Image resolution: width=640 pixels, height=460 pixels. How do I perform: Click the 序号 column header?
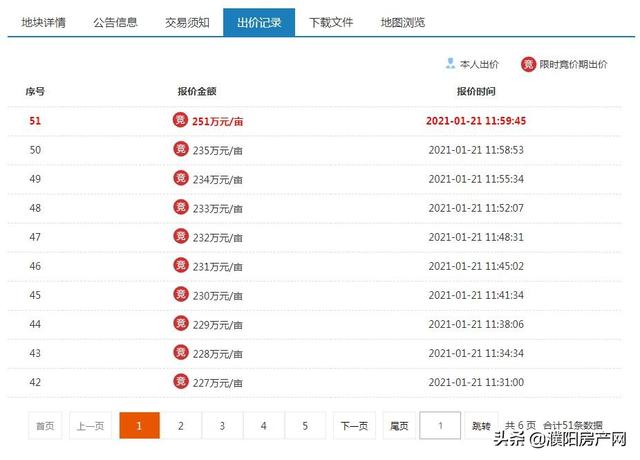tap(35, 91)
